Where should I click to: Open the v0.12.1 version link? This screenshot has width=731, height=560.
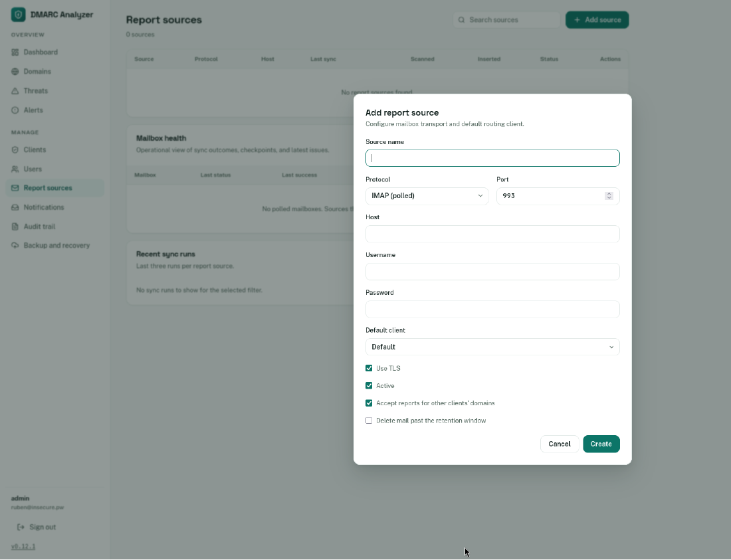click(23, 547)
